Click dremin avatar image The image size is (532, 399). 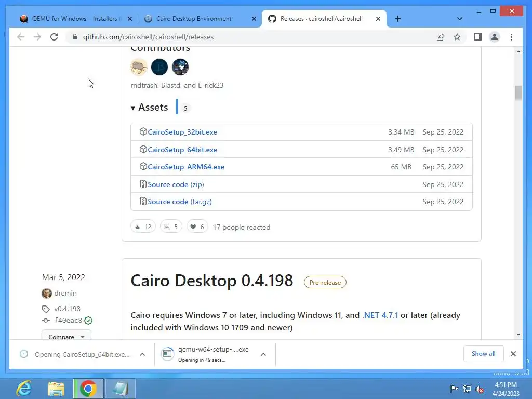46,293
